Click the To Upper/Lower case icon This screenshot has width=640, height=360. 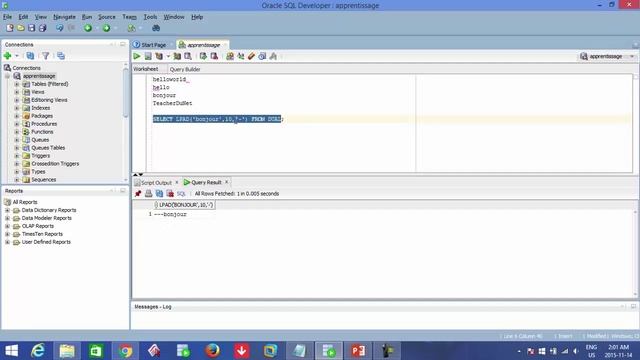point(241,56)
